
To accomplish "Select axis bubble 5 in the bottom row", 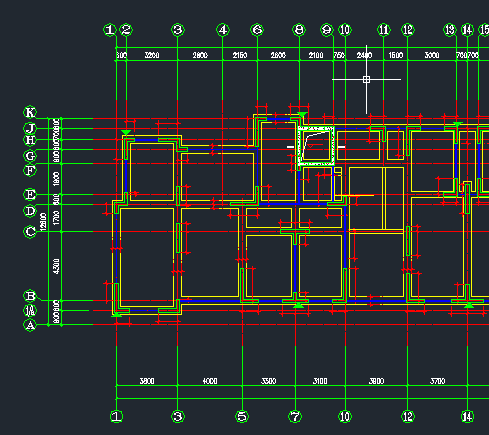I will pos(242,416).
